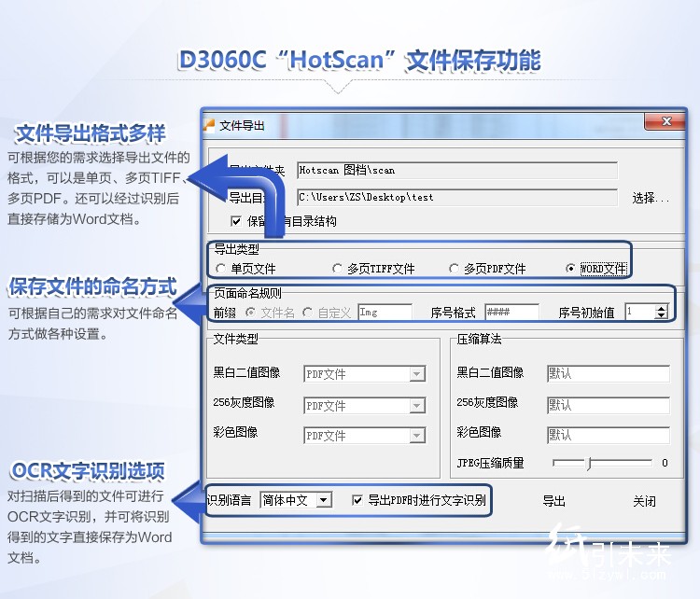
Task: Toggle the 导出PDF时进行文字识别 checkbox
Action: tap(357, 501)
